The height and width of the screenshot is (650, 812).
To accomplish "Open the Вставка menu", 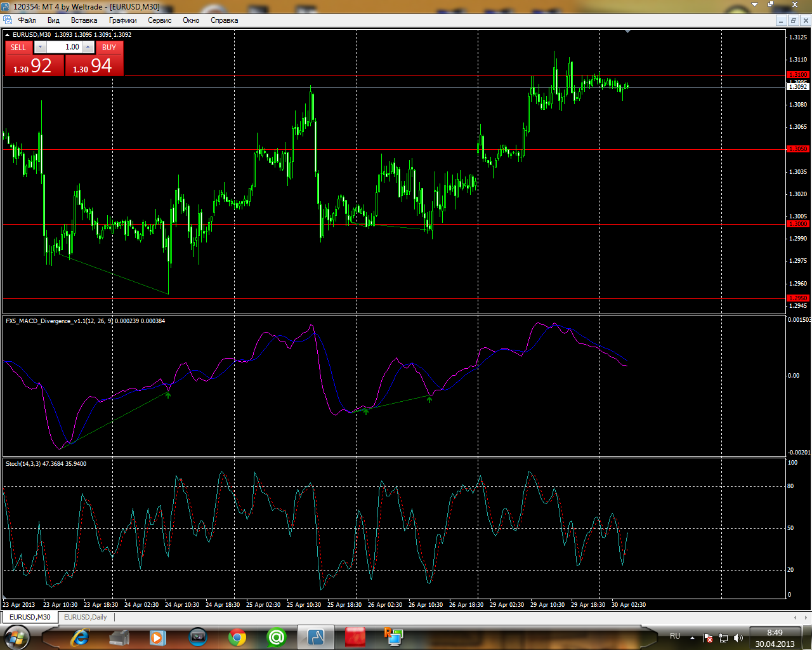I will pos(84,20).
